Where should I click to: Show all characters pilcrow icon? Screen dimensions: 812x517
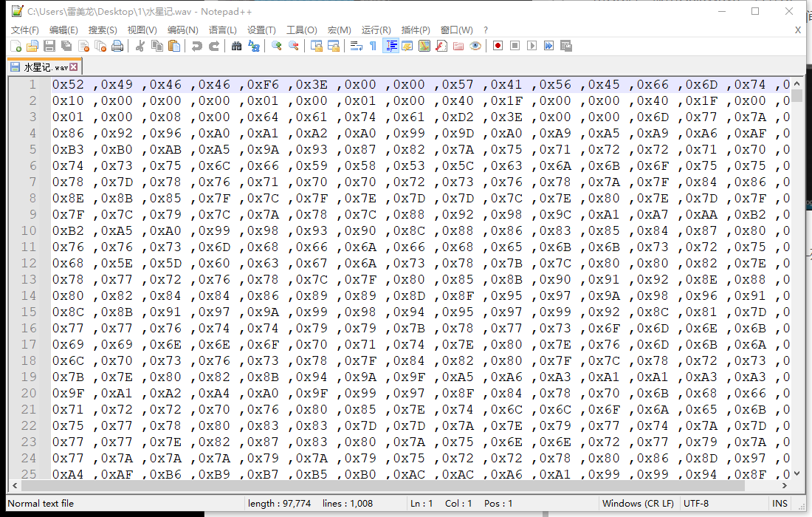(373, 46)
